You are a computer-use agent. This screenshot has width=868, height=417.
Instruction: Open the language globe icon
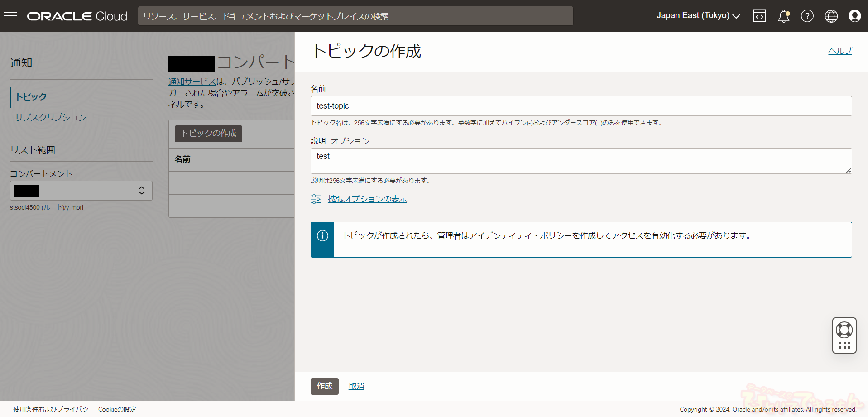click(831, 16)
